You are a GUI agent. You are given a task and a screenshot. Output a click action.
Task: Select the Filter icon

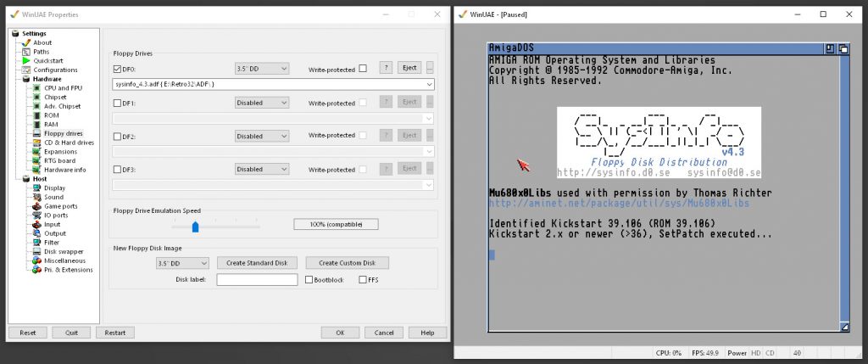(x=36, y=242)
